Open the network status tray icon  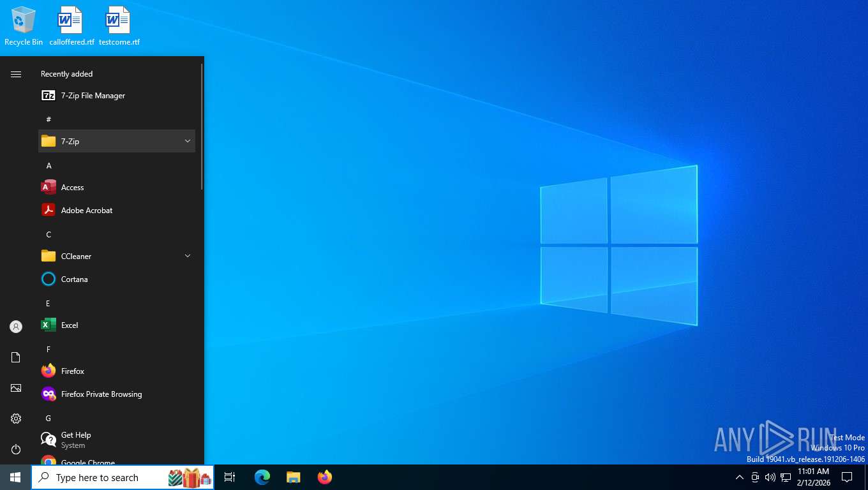[786, 477]
